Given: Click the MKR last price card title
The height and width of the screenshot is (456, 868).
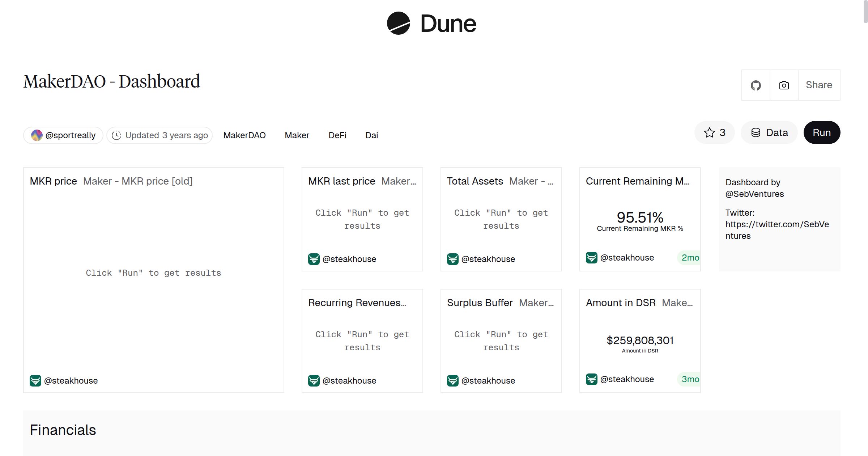Looking at the screenshot, I should pyautogui.click(x=341, y=181).
